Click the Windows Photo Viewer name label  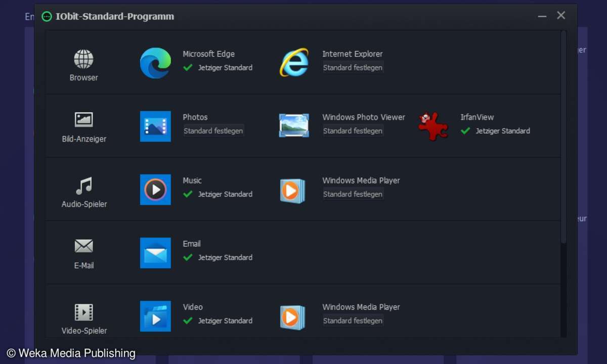364,117
